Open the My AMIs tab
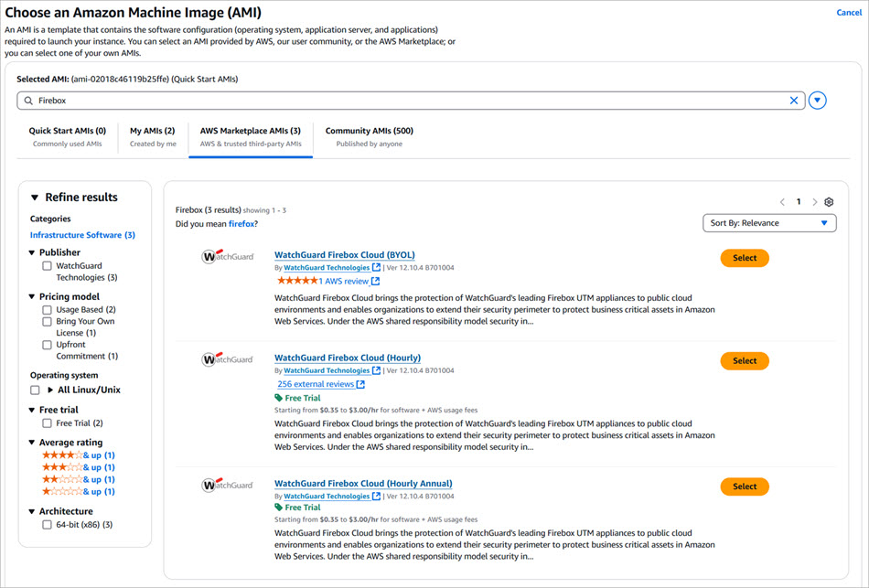 (x=152, y=130)
